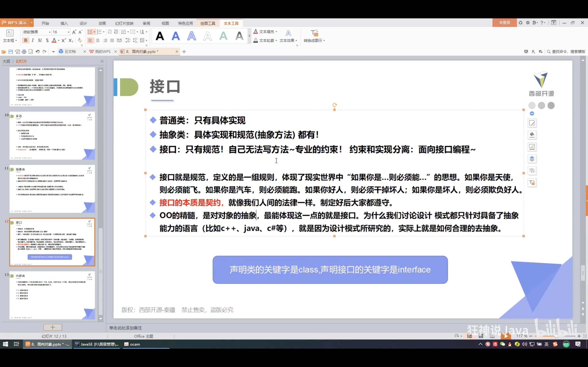Screen dimensions: 588x367
Task: Toggle bold formatting button
Action: 26,40
